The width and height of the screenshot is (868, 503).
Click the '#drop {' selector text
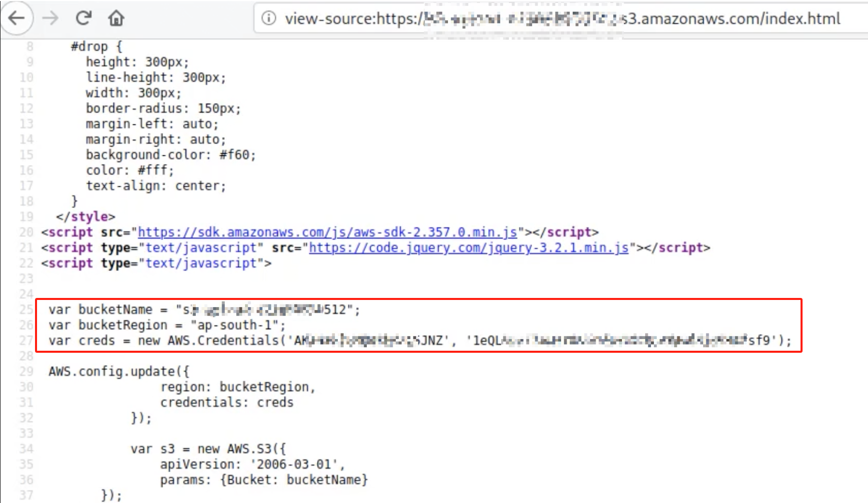[96, 47]
